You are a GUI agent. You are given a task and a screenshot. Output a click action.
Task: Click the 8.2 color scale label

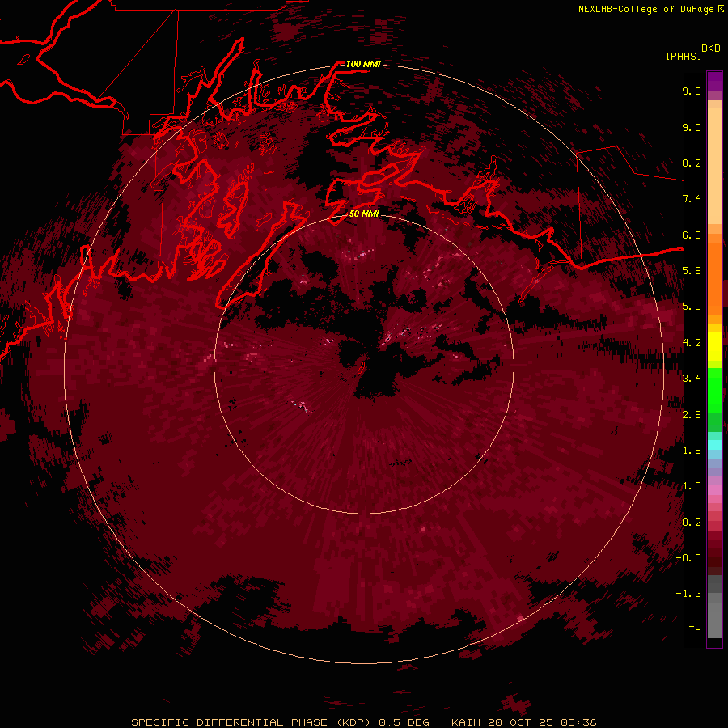coord(692,163)
